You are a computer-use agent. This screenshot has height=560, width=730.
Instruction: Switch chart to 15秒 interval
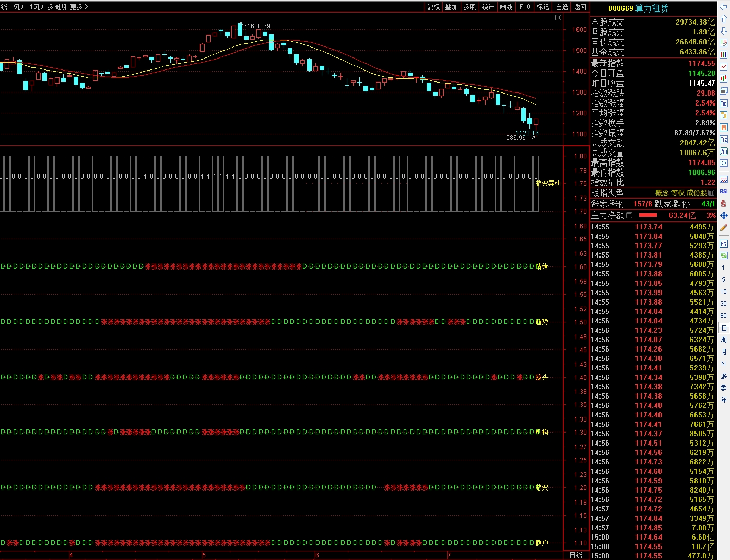click(x=36, y=7)
